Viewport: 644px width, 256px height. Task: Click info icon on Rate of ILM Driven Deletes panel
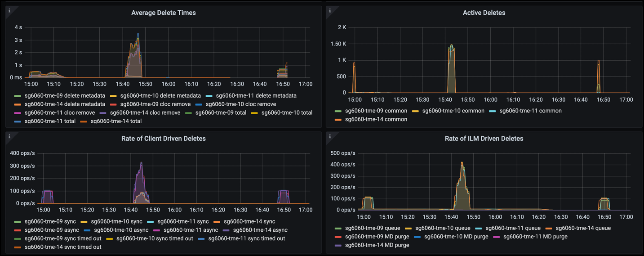(x=330, y=136)
